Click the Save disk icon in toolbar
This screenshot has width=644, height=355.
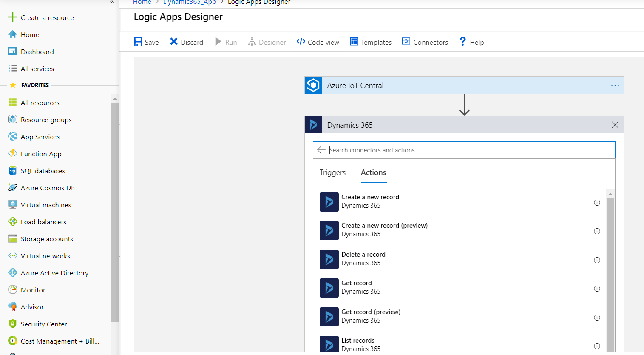click(138, 42)
